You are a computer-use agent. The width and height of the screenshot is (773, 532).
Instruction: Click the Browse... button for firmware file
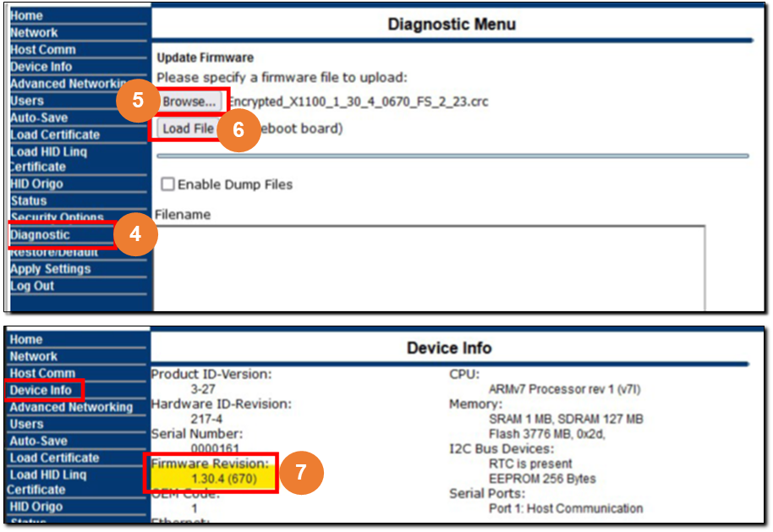click(x=189, y=101)
